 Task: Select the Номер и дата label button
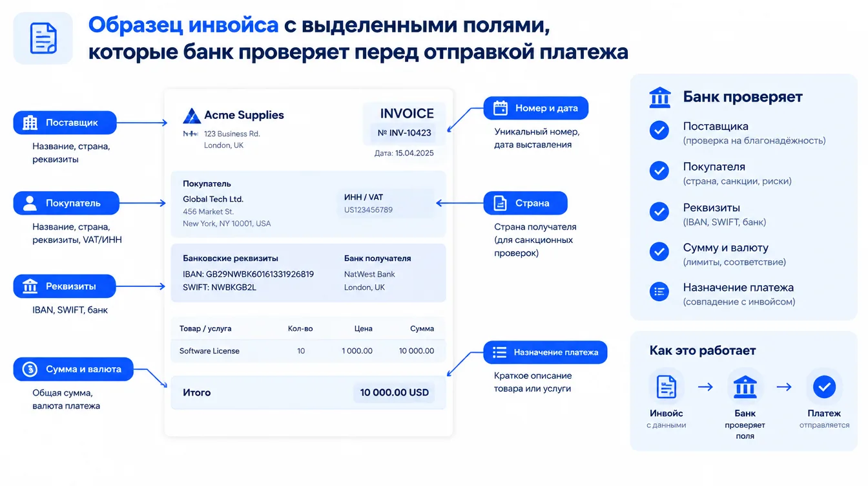(x=536, y=108)
